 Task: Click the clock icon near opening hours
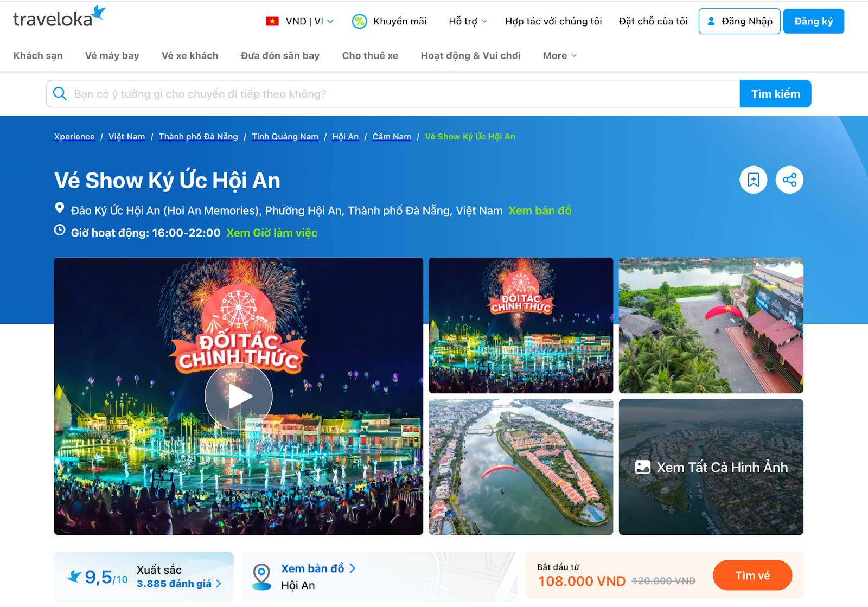[60, 231]
